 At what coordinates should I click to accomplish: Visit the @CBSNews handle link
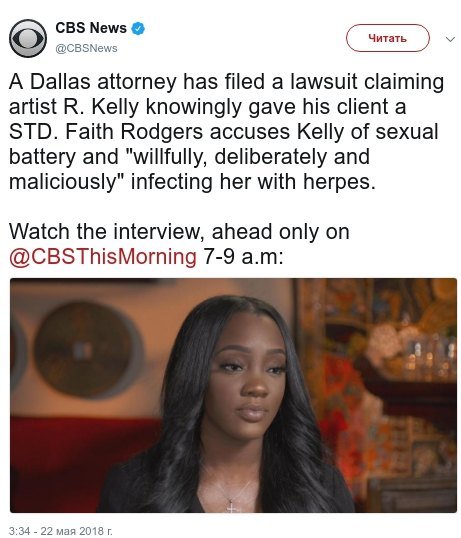coord(86,48)
